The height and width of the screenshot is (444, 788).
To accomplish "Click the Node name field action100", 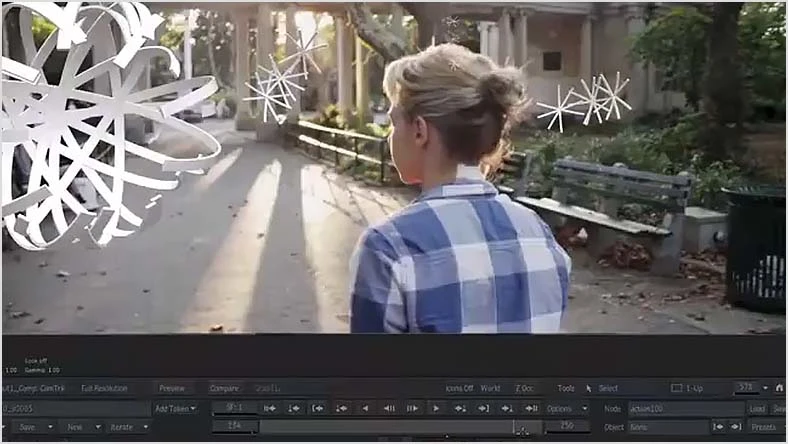I will pyautogui.click(x=685, y=409).
